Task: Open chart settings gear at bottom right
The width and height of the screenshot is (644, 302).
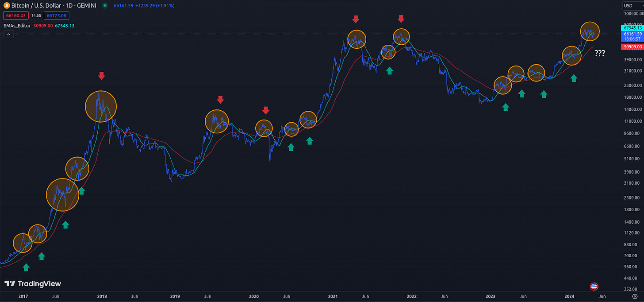Action: pyautogui.click(x=635, y=296)
